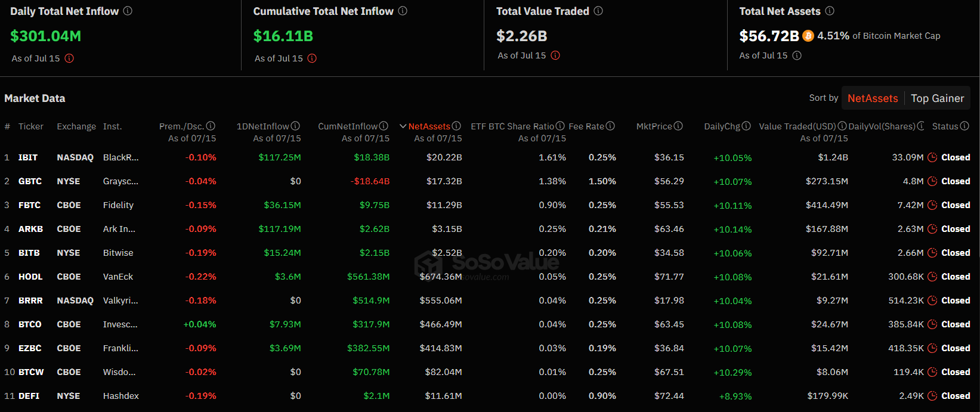The width and height of the screenshot is (980, 412).
Task: Click the Prem./Dsc. column header label
Action: point(182,126)
